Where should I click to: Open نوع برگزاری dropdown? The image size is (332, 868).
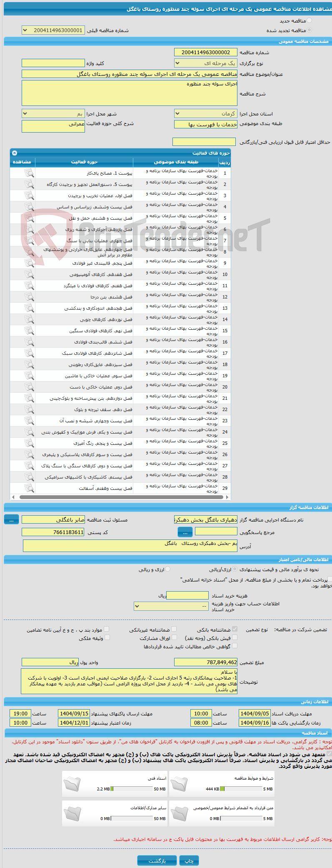205,63
